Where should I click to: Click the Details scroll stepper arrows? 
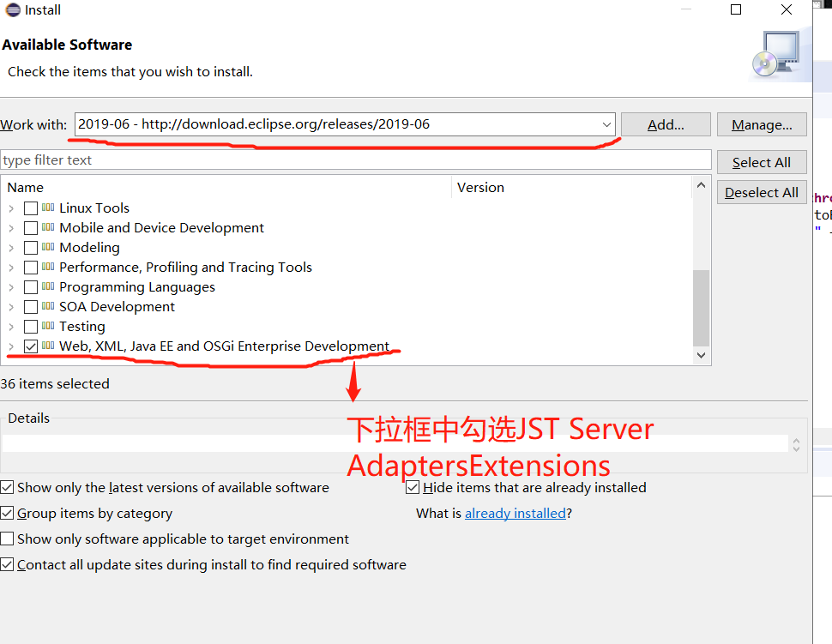(x=796, y=444)
